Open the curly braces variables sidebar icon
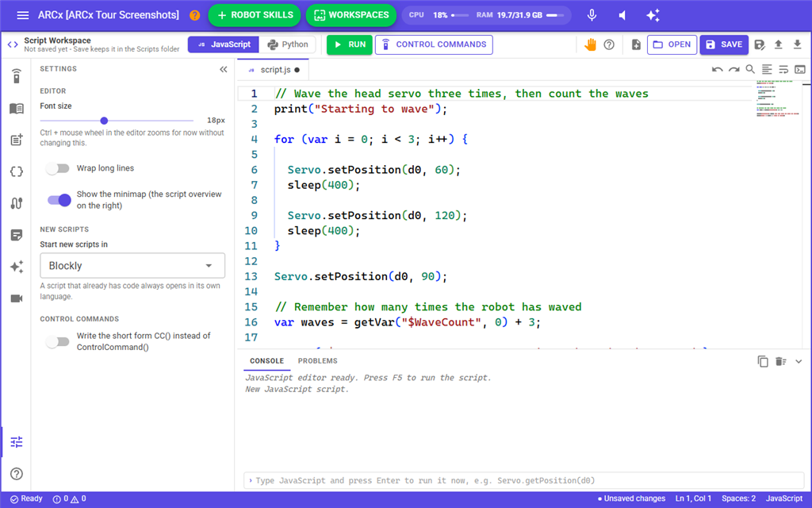The height and width of the screenshot is (508, 812). [x=17, y=171]
